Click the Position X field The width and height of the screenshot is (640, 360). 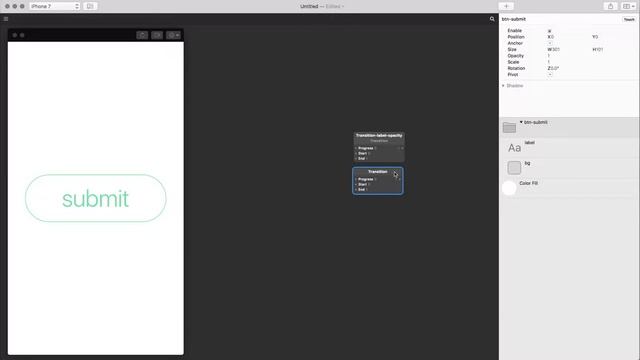point(551,37)
